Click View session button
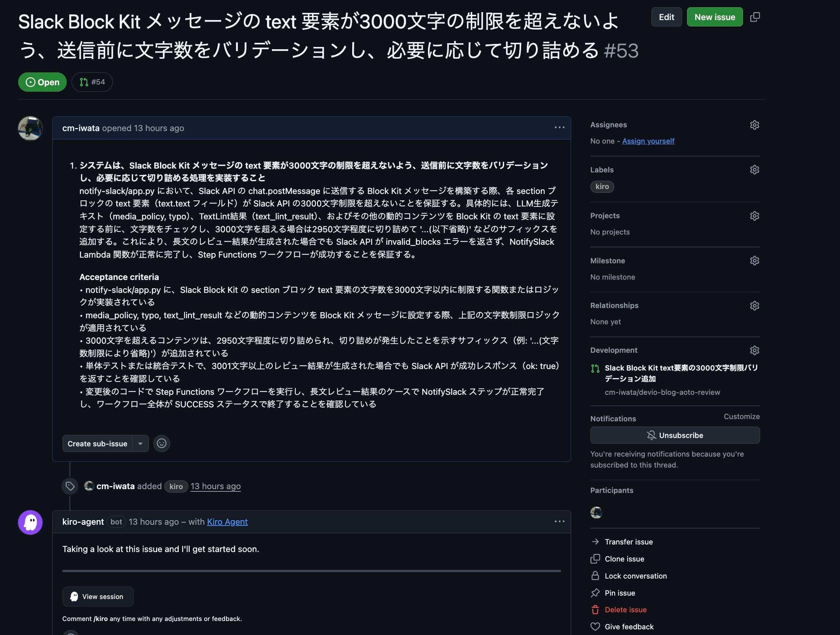Image resolution: width=840 pixels, height=635 pixels. (x=98, y=597)
